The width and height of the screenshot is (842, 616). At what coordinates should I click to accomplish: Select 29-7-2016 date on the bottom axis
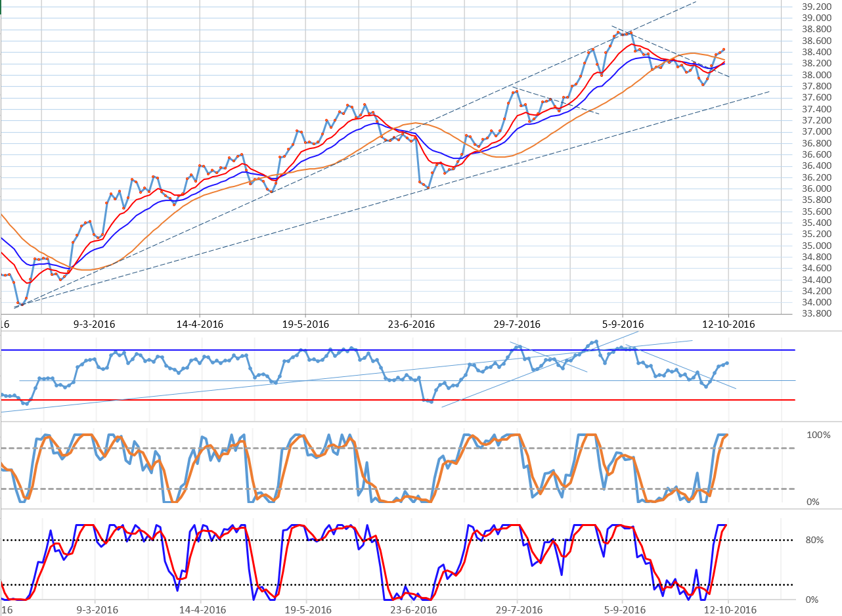tap(517, 324)
